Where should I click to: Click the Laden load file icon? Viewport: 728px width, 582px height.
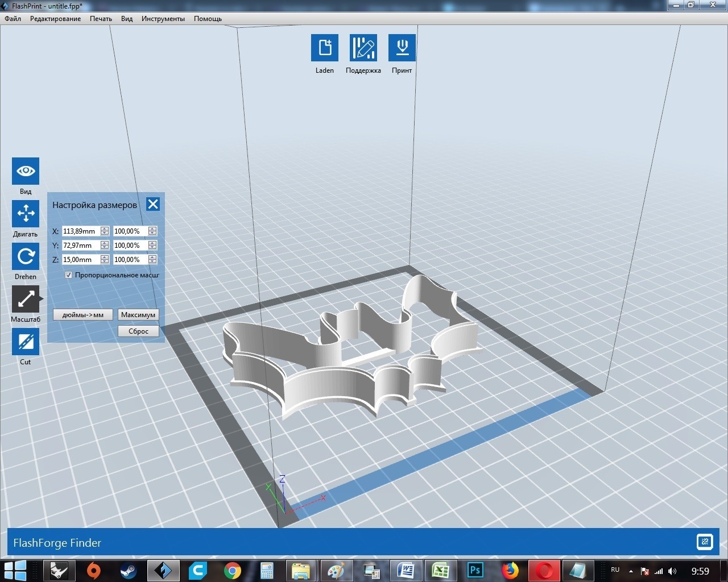[x=325, y=48]
